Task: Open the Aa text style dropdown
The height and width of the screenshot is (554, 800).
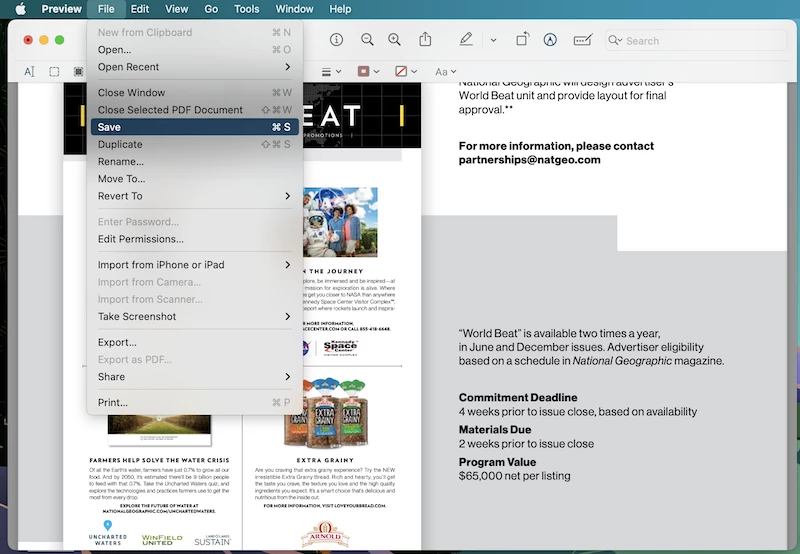Action: [x=445, y=72]
